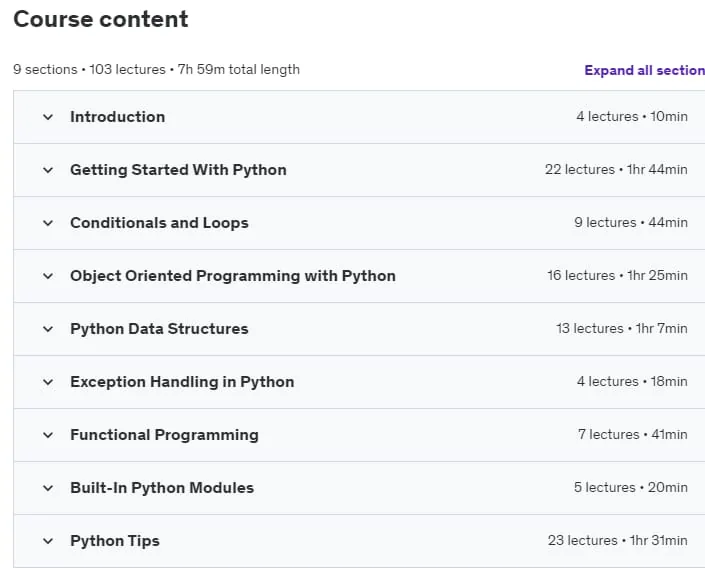The width and height of the screenshot is (705, 568).
Task: Open Conditionals and Loops title
Action: [159, 223]
